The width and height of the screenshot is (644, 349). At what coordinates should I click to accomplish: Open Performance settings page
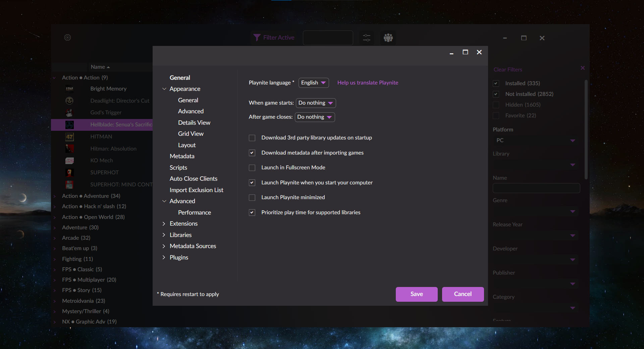[195, 213]
